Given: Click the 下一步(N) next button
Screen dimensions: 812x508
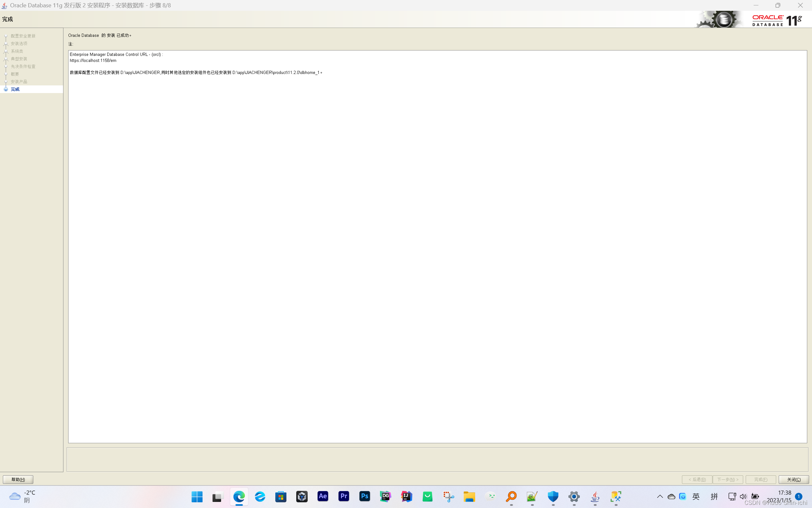Looking at the screenshot, I should tap(728, 479).
